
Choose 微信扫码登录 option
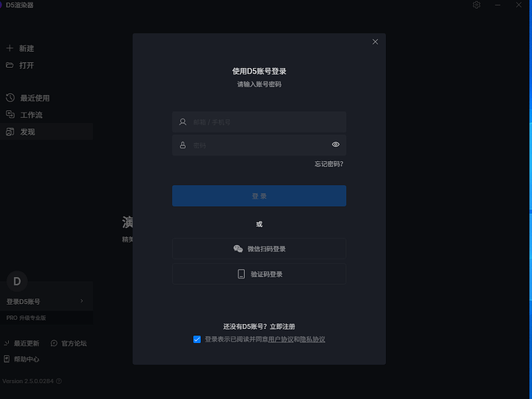(x=259, y=248)
